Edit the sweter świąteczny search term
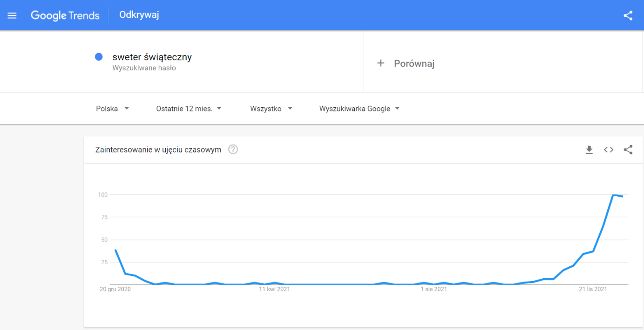Screen dimensions: 644x330 152,57
